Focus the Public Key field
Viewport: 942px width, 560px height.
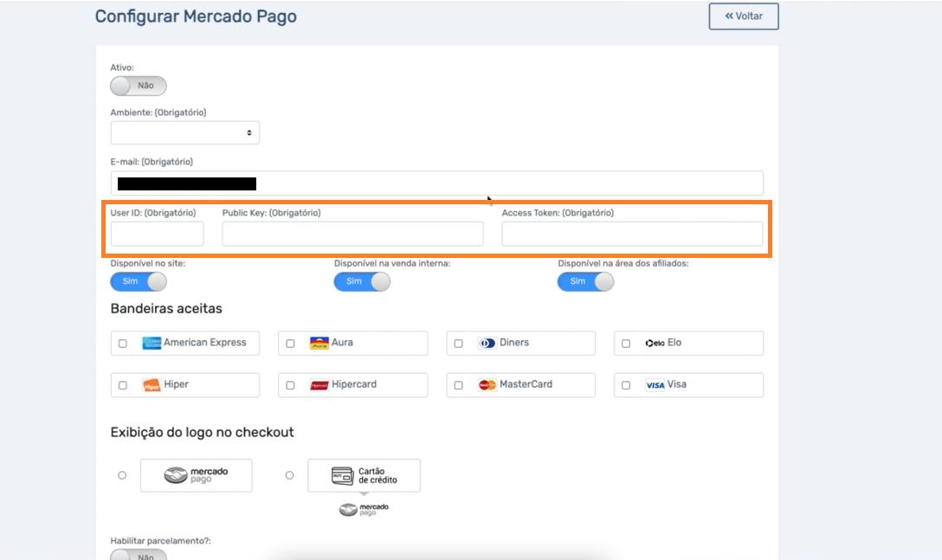click(x=352, y=234)
